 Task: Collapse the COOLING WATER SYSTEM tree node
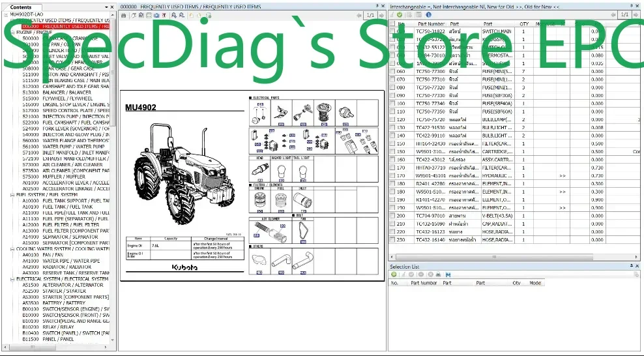[x=12, y=249]
